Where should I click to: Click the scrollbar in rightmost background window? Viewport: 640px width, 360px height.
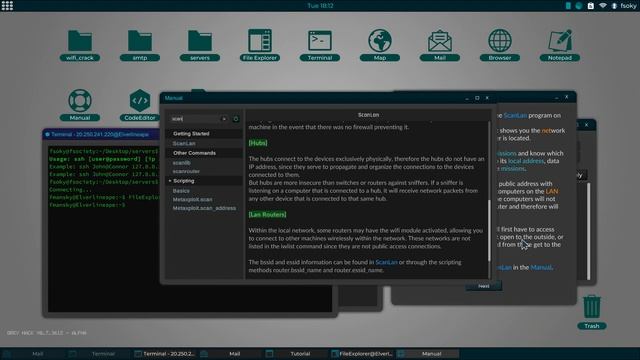pyautogui.click(x=589, y=231)
